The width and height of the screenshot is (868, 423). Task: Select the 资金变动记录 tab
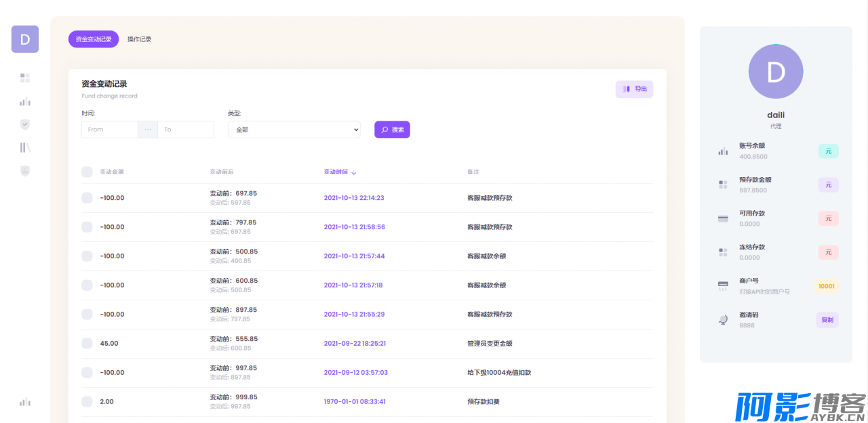(94, 39)
